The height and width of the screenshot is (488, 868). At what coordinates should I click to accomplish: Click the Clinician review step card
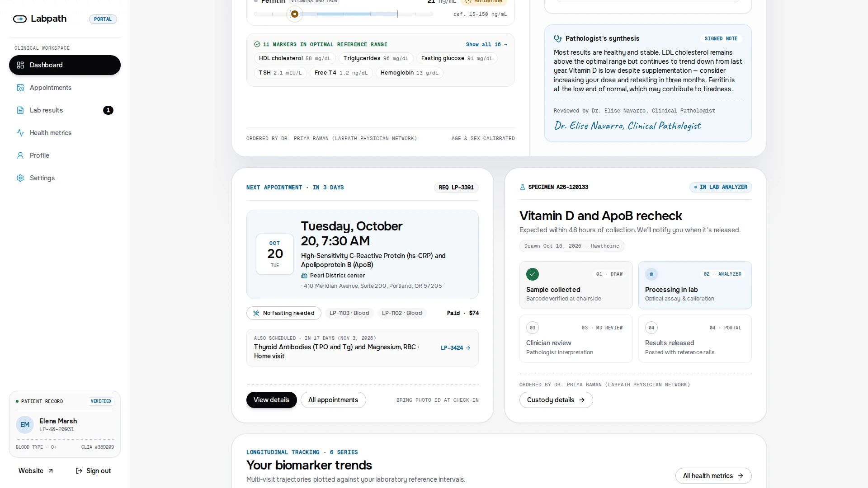[x=576, y=339]
